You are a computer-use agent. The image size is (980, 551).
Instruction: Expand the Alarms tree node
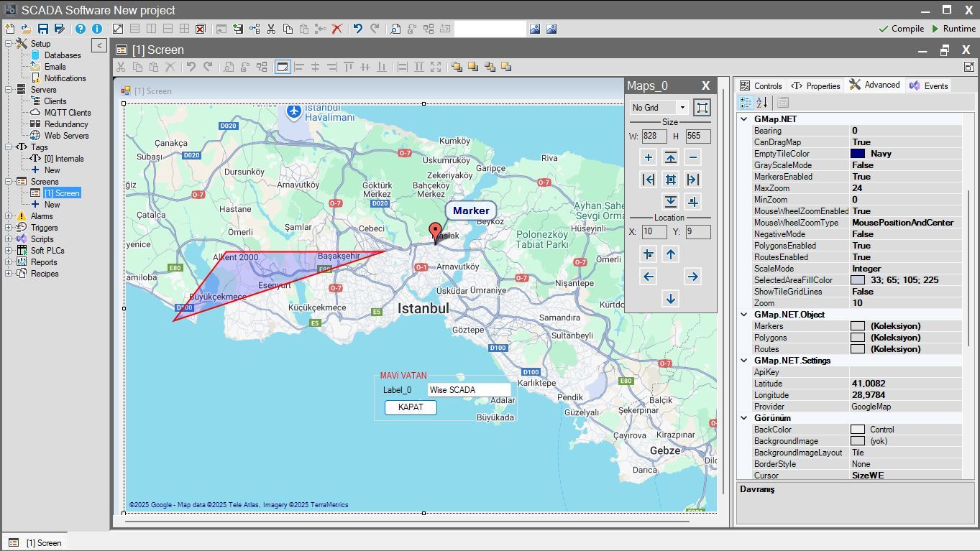pos(8,216)
